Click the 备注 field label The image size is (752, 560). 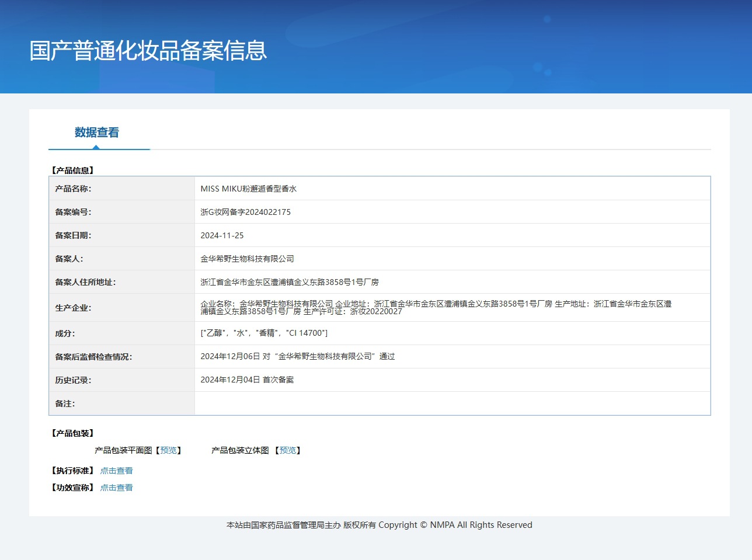tap(65, 404)
